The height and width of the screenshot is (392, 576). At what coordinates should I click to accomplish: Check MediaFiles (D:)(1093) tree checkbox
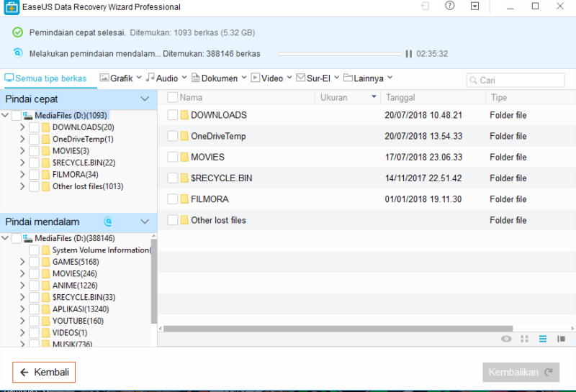pyautogui.click(x=16, y=116)
